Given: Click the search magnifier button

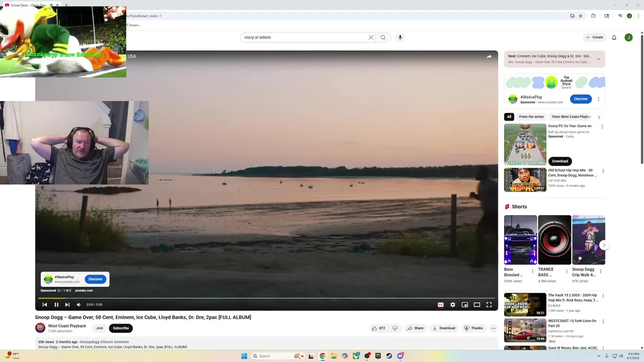Looking at the screenshot, I should pos(383,37).
